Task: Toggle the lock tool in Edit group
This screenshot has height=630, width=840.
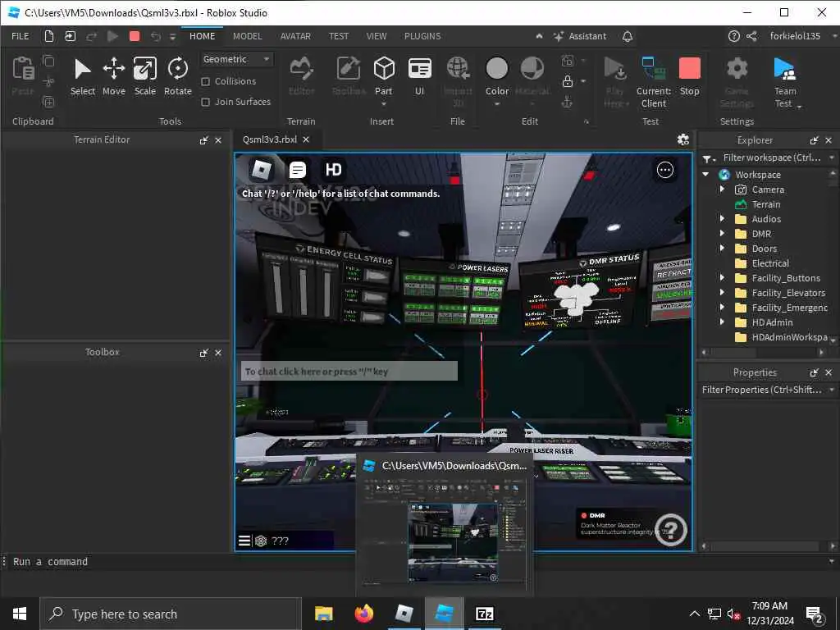Action: pos(568,81)
